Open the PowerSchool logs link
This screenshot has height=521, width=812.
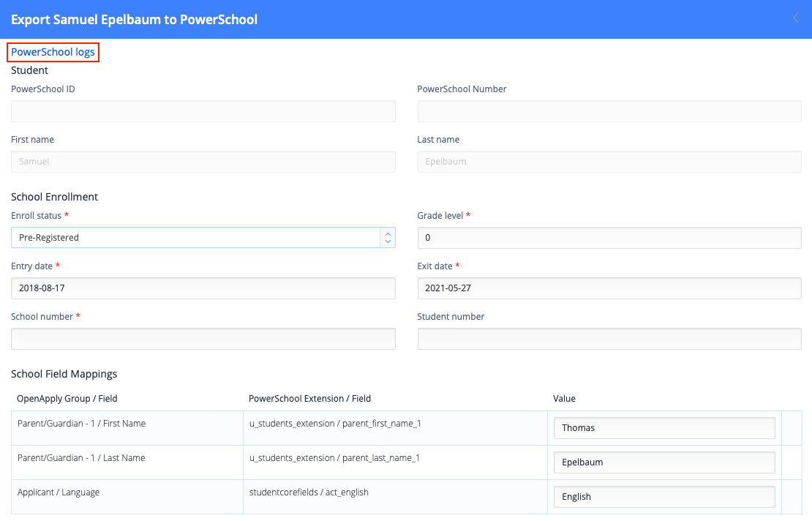[53, 52]
